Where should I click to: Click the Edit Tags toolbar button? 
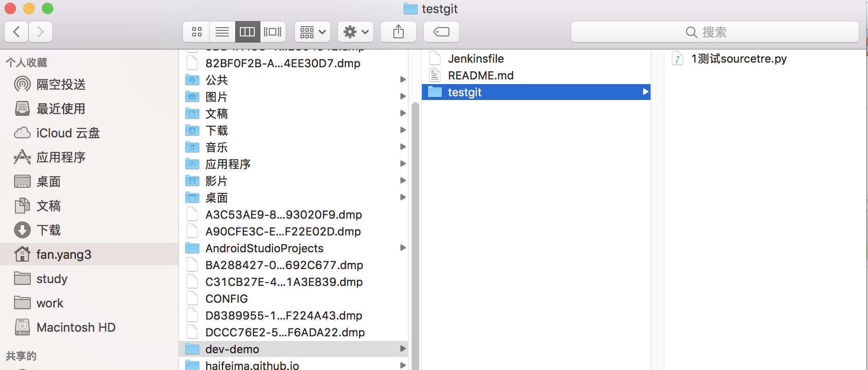[441, 32]
